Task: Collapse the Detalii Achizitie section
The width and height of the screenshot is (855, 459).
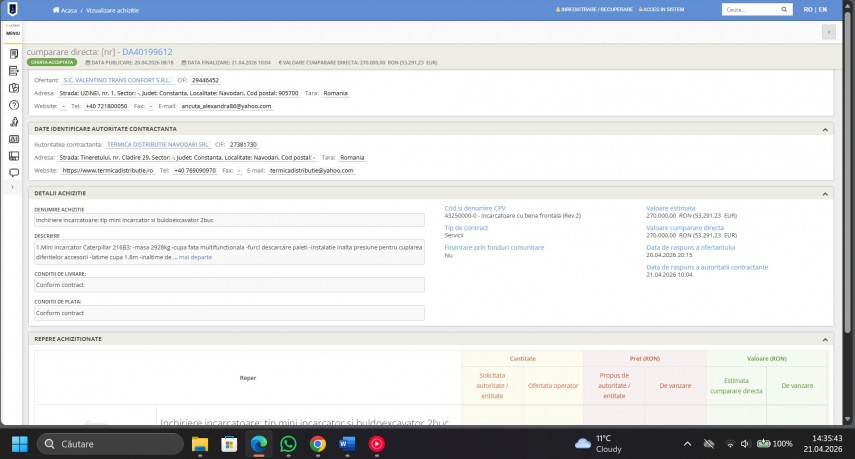Action: (825, 193)
